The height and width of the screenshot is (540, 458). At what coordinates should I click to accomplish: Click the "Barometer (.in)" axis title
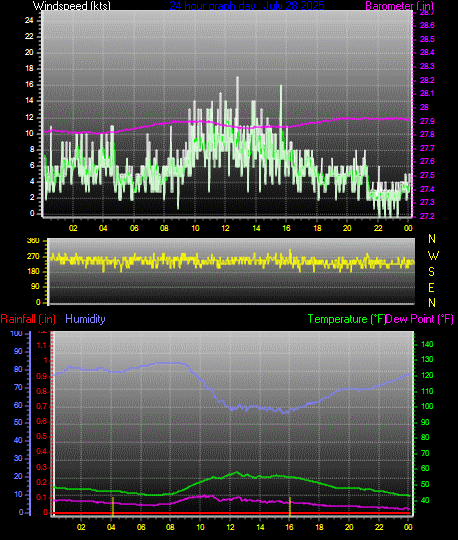pyautogui.click(x=399, y=6)
